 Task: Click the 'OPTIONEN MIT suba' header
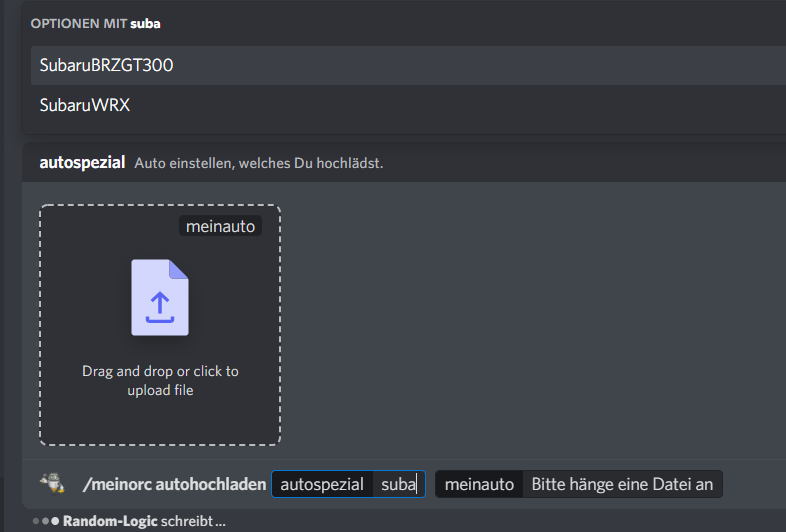(80, 23)
